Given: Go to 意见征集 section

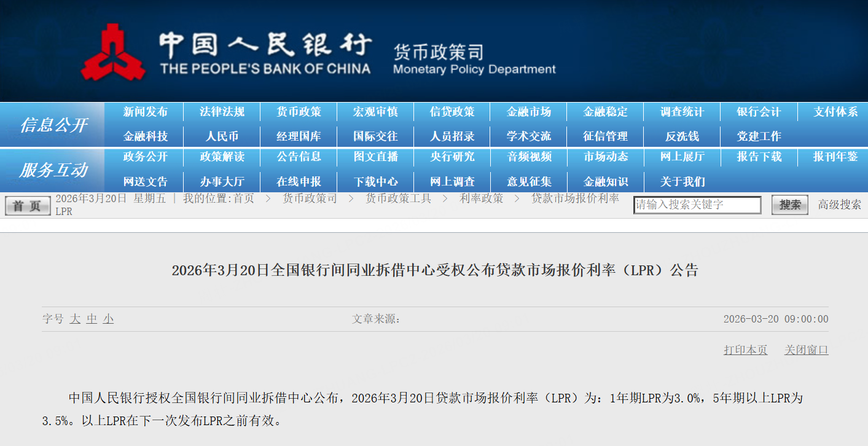Looking at the screenshot, I should click(x=529, y=182).
